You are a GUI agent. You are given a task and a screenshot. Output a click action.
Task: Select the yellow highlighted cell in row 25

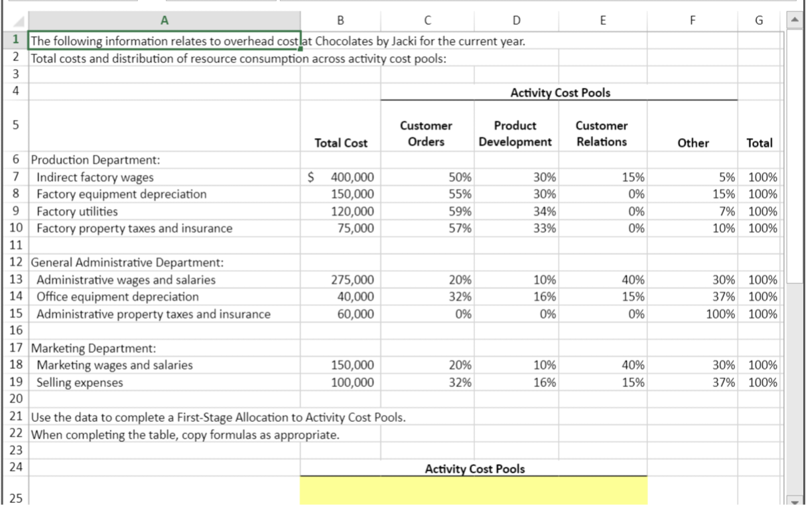tap(473, 492)
